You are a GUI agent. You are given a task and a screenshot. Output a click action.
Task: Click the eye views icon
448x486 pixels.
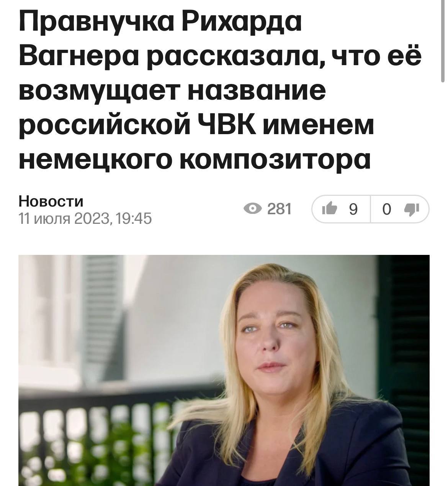253,209
